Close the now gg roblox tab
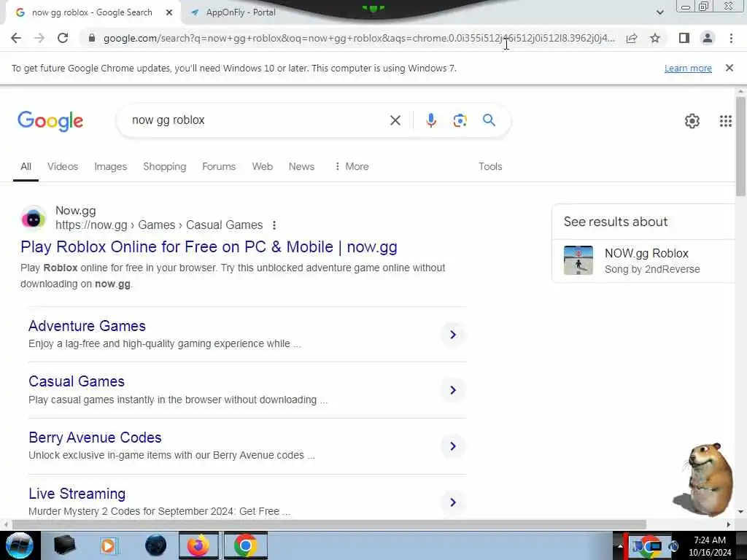 [169, 12]
